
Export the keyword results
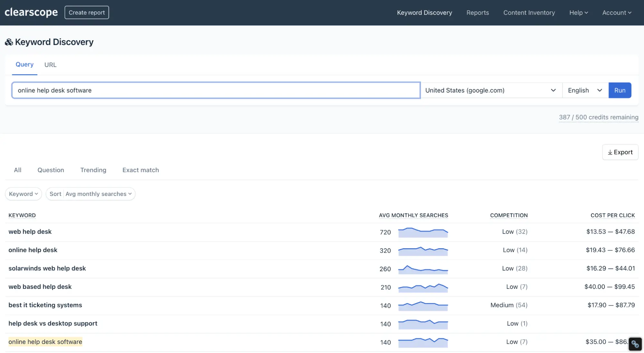click(x=620, y=152)
